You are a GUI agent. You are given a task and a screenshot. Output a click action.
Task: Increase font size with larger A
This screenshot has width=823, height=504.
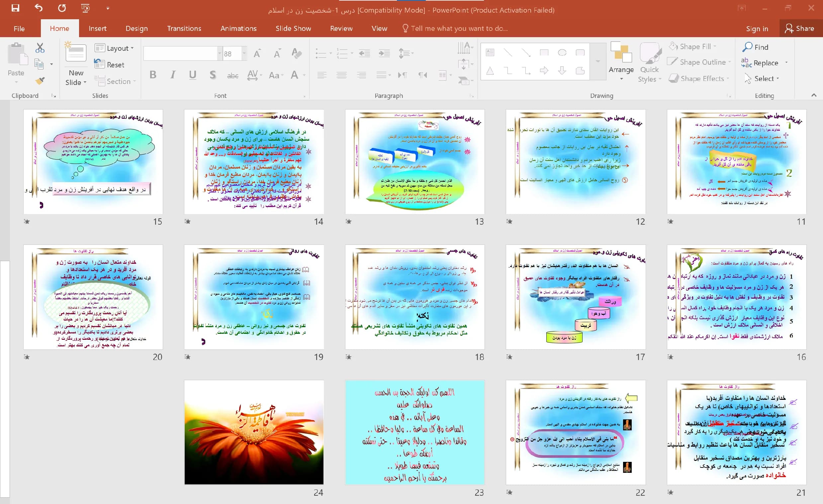[x=257, y=53]
